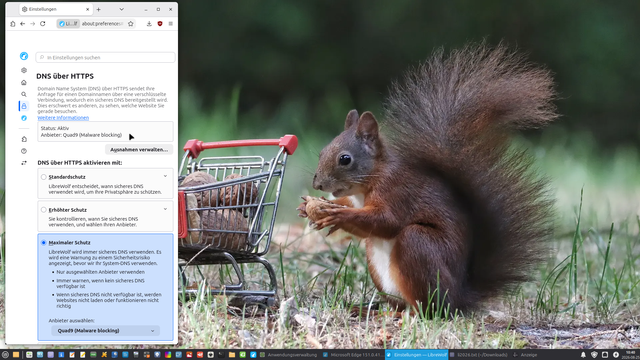Reload the current page

(42, 24)
